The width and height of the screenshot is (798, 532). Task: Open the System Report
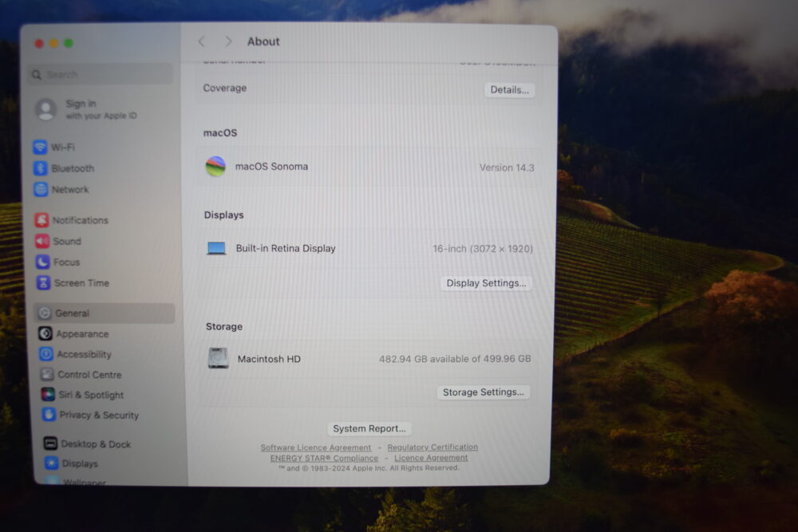click(369, 429)
